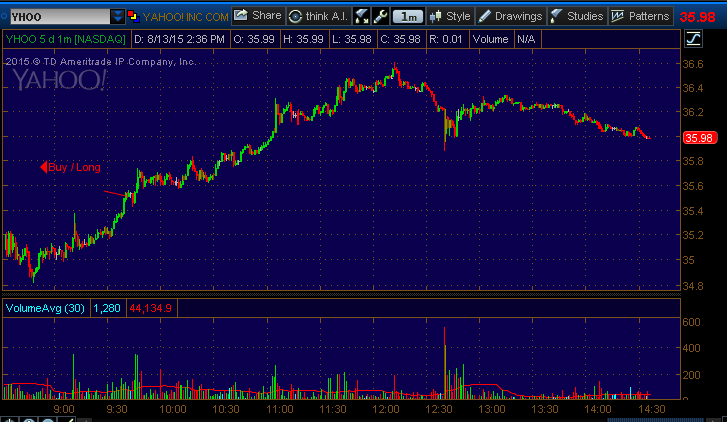Click the 400 volume axis label
This screenshot has width=727, height=422.
[691, 348]
